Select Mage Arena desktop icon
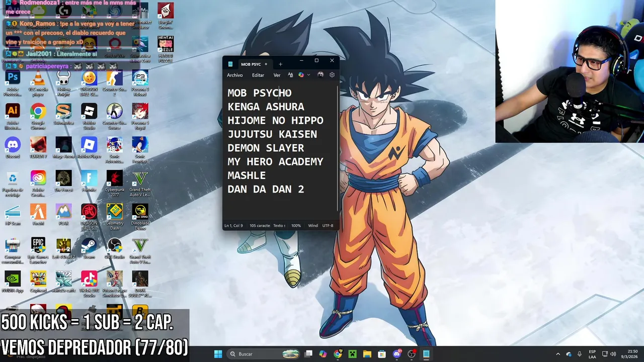This screenshot has width=644, height=362. [63, 148]
